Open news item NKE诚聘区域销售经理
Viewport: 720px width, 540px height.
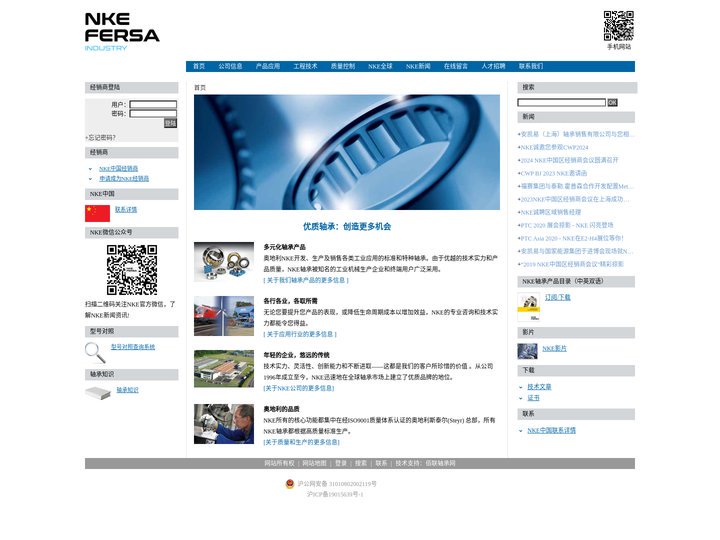(551, 212)
